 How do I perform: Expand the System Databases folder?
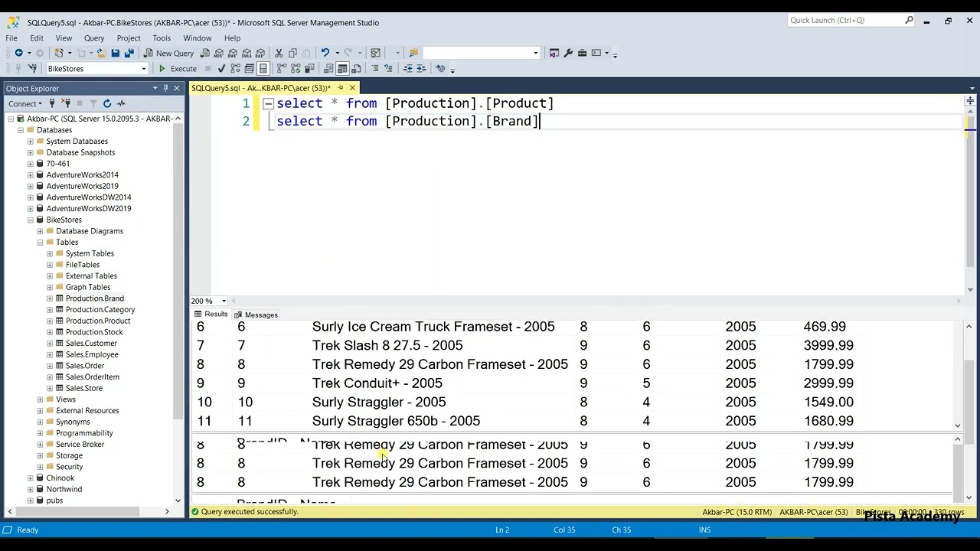pyautogui.click(x=30, y=141)
